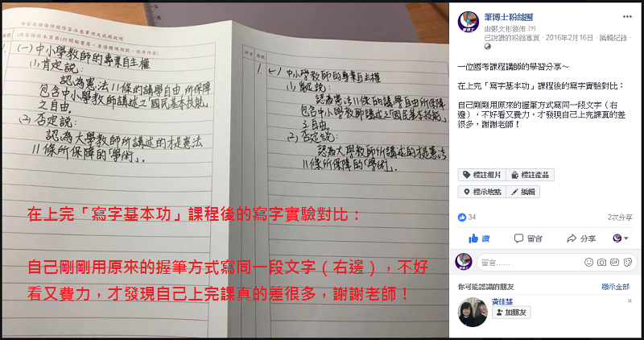Screen dimensions: 644x340
Task: Attach a photo using the camera icon
Action: [x=601, y=263]
